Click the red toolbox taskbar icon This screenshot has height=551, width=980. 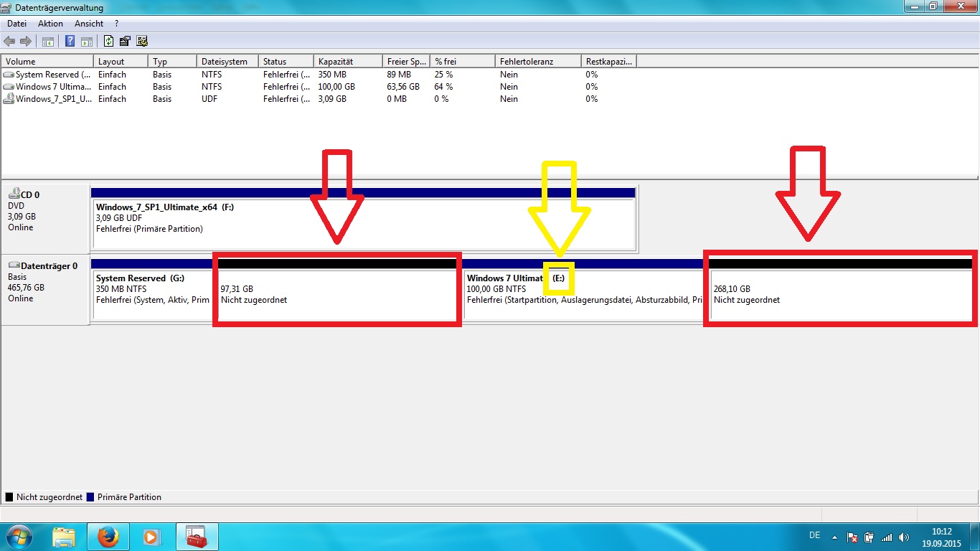[197, 537]
